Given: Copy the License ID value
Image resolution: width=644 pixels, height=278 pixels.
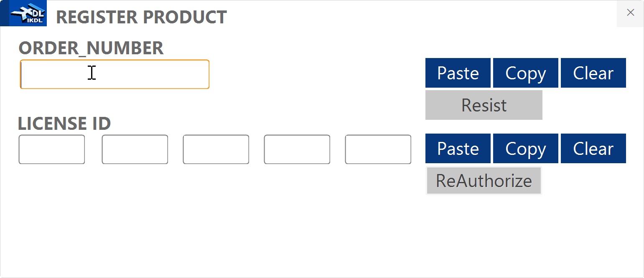Looking at the screenshot, I should pos(525,149).
